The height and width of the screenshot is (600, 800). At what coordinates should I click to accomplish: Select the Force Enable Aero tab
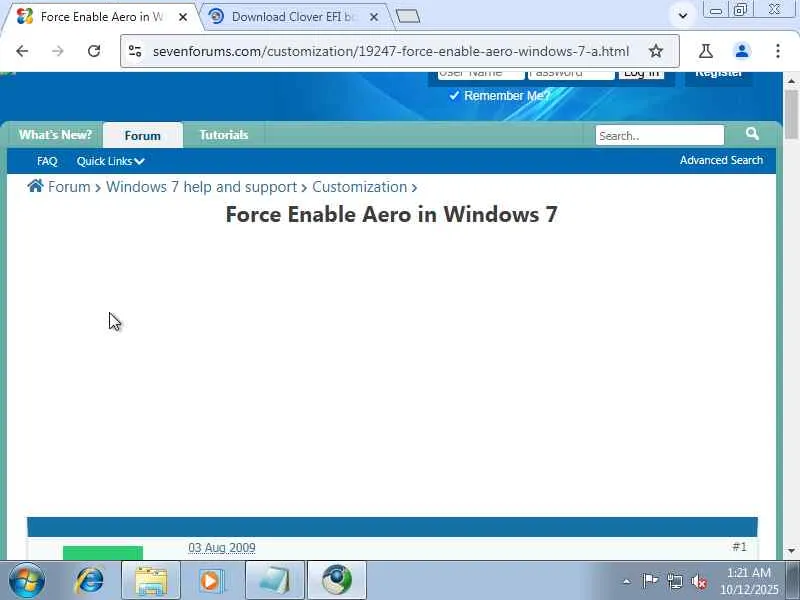click(101, 17)
